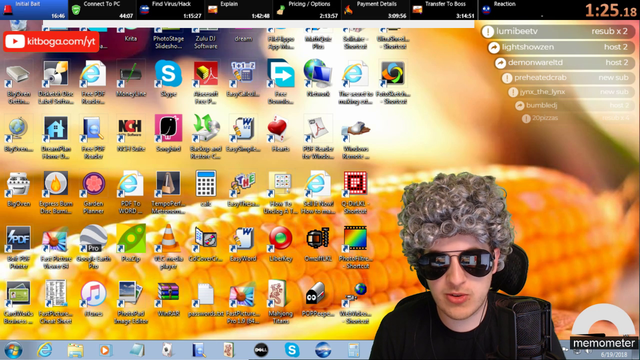640x360 pixels.
Task: Launch the POPPeeper mailbox shortcut
Action: (318, 299)
